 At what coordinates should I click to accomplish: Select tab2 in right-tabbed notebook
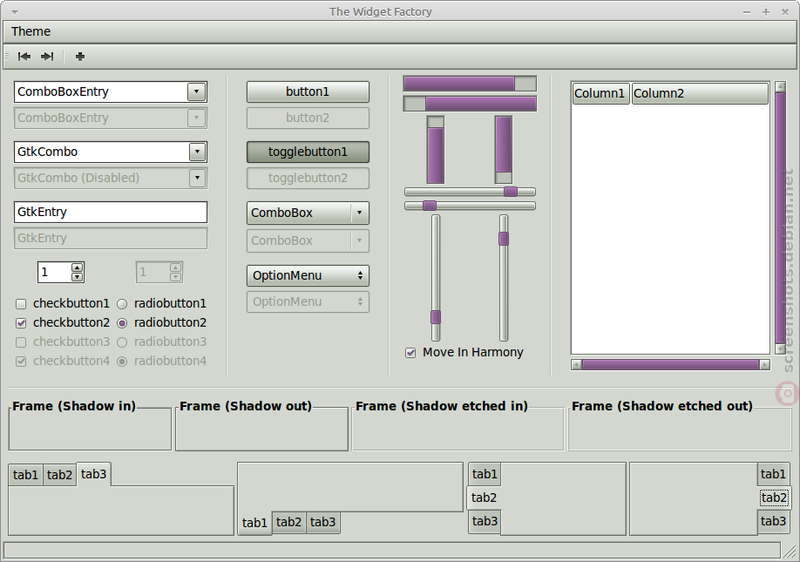[773, 497]
